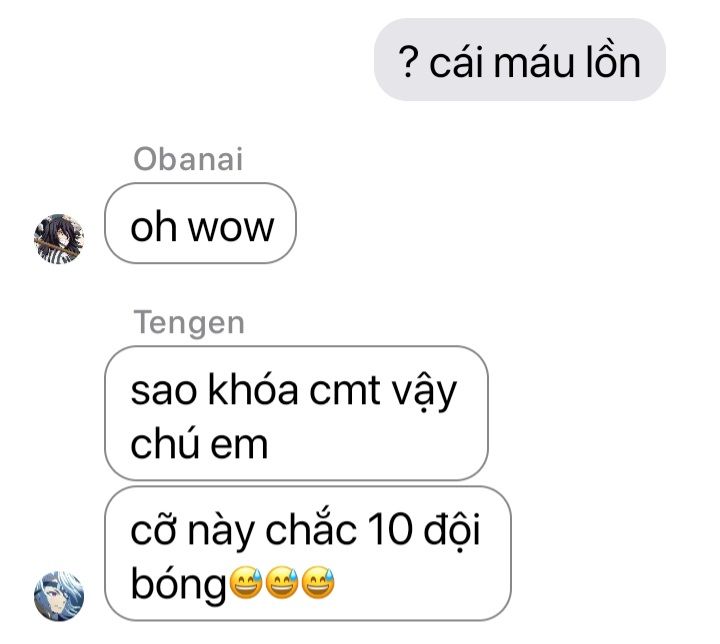Select Obanai's 'oh wow' message bubble
The width and height of the screenshot is (720, 644).
coord(200,223)
